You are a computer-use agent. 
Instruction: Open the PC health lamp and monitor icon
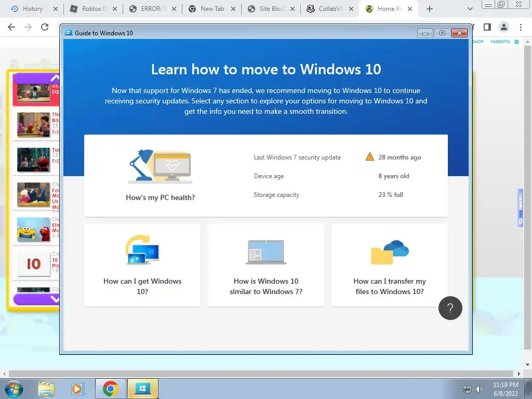coord(160,166)
